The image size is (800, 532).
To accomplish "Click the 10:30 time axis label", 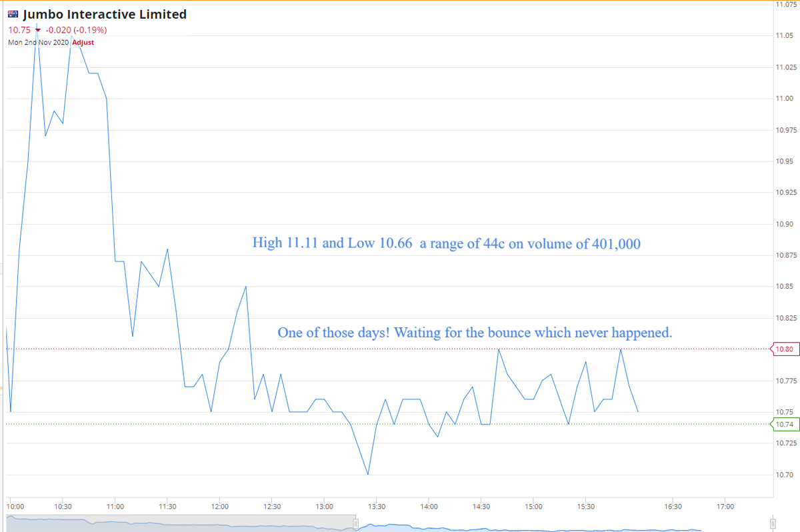I will coord(63,506).
